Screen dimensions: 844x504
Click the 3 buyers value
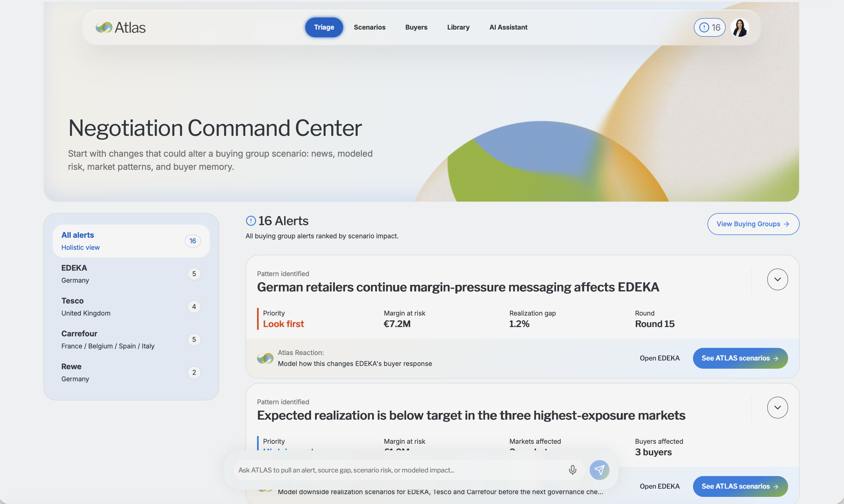653,452
